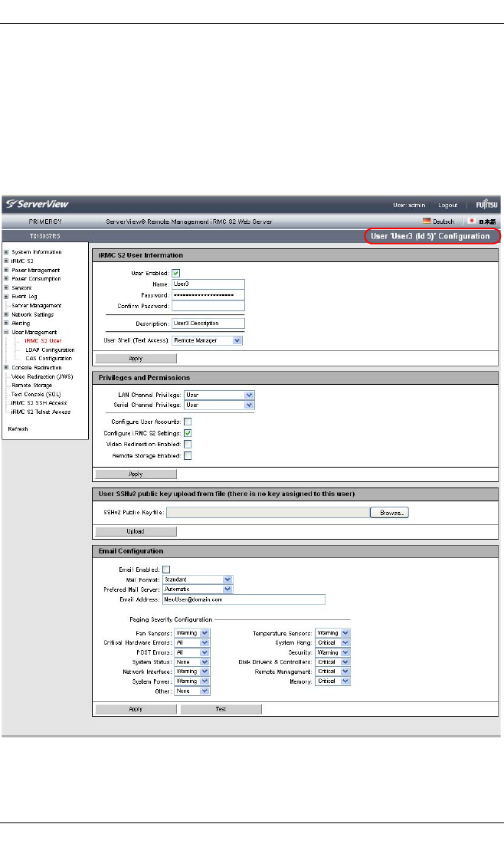Open Security severity dropdown
504x847 pixels.
[x=333, y=652]
